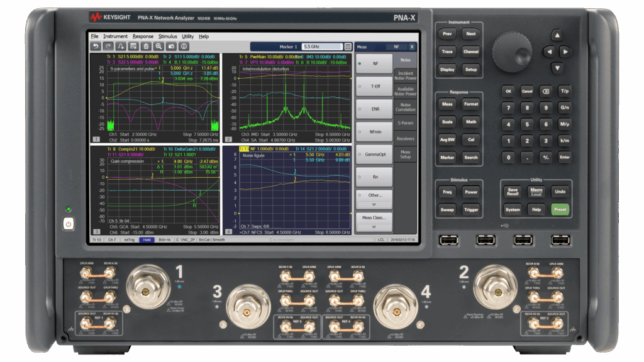
Task: Click the green Preset hardkey
Action: [560, 209]
